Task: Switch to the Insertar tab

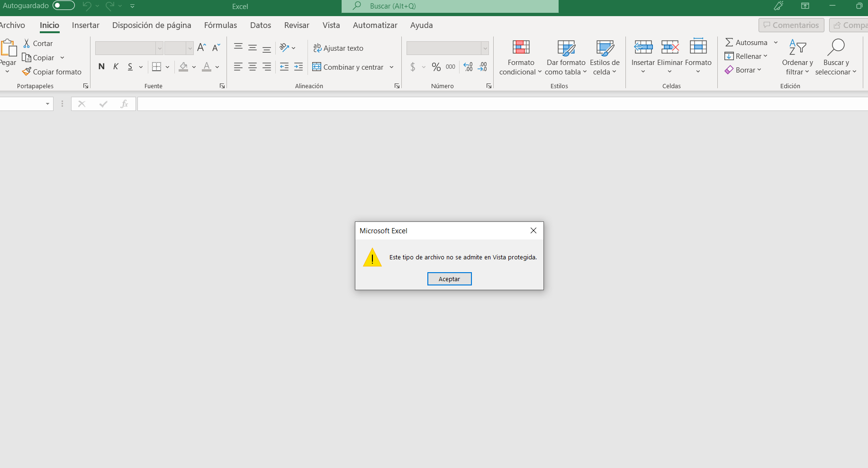Action: (x=86, y=25)
